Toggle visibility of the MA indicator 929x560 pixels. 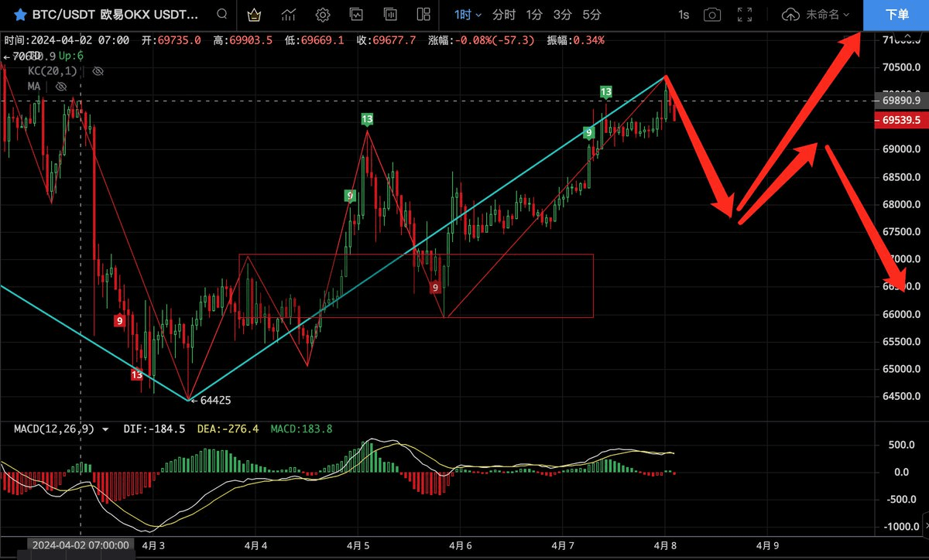61,87
